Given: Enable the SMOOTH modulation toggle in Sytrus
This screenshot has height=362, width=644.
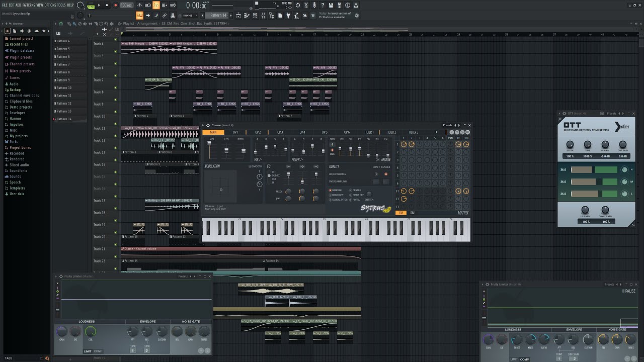Looking at the screenshot, I should pyautogui.click(x=256, y=166).
